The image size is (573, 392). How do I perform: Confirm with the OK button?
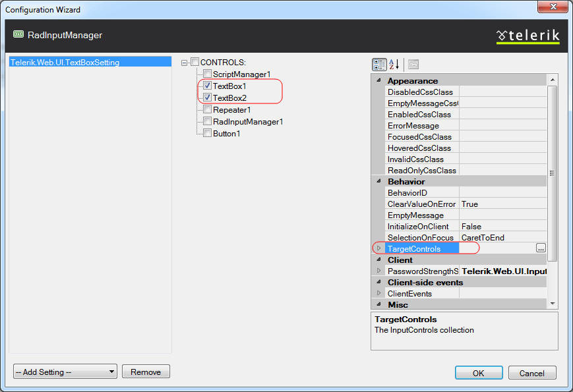(x=479, y=373)
